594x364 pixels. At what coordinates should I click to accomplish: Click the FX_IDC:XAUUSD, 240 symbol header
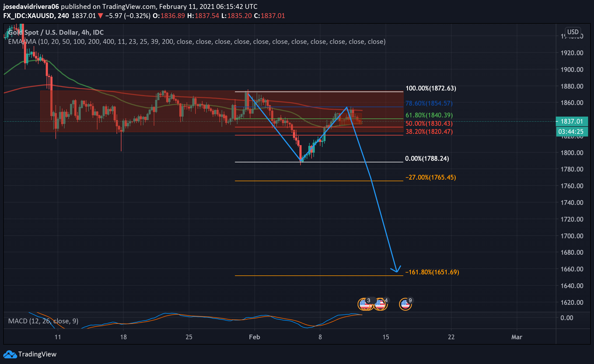tap(36, 16)
